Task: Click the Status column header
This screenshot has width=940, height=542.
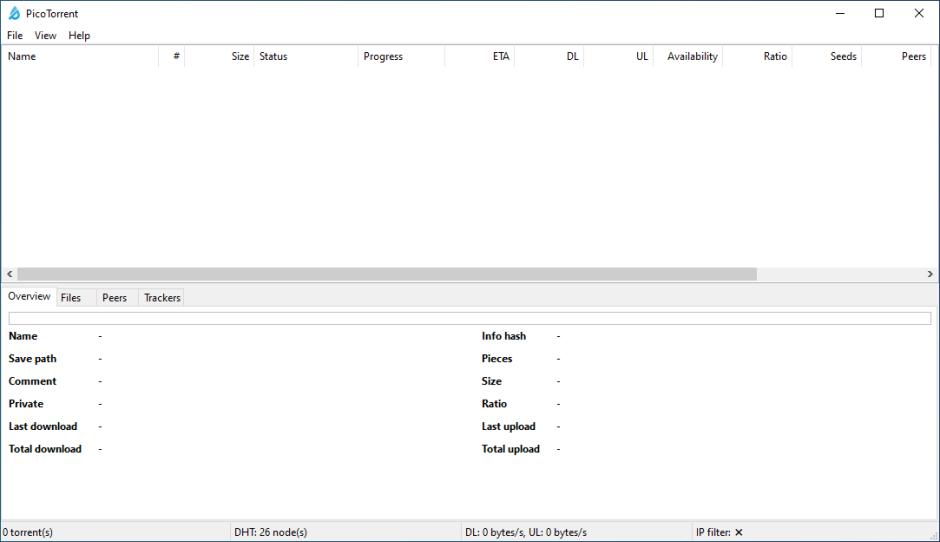Action: point(305,57)
